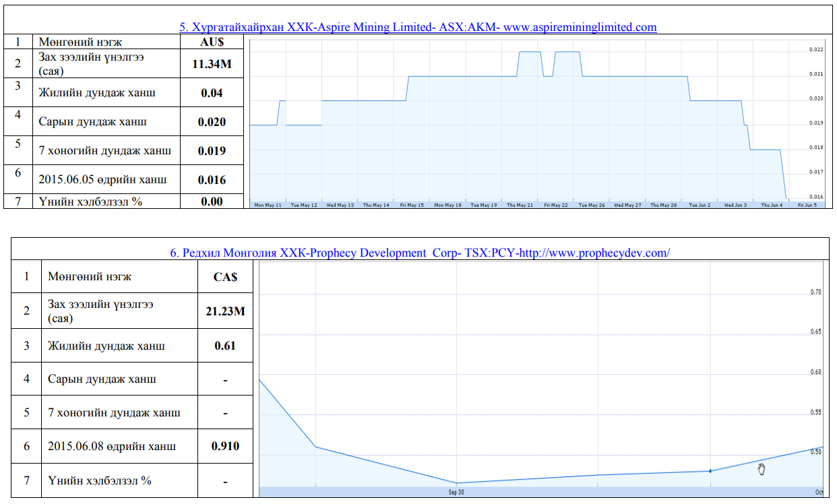Viewport: 837px width, 504px height.
Task: Click the 2015.06.08 өдрийн ханш row label
Action: click(x=112, y=446)
